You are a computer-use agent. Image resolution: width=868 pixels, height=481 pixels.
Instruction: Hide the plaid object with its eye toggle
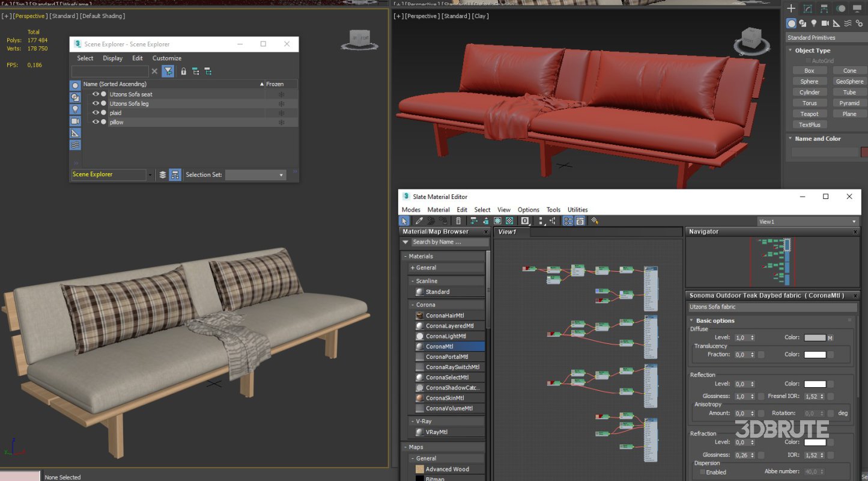pyautogui.click(x=96, y=112)
